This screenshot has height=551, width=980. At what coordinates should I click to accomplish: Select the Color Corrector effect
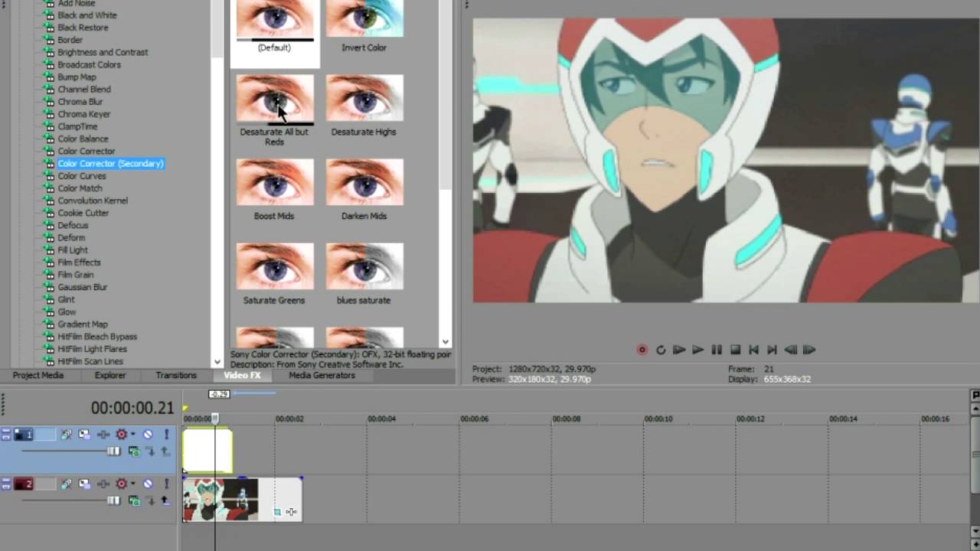tap(87, 151)
